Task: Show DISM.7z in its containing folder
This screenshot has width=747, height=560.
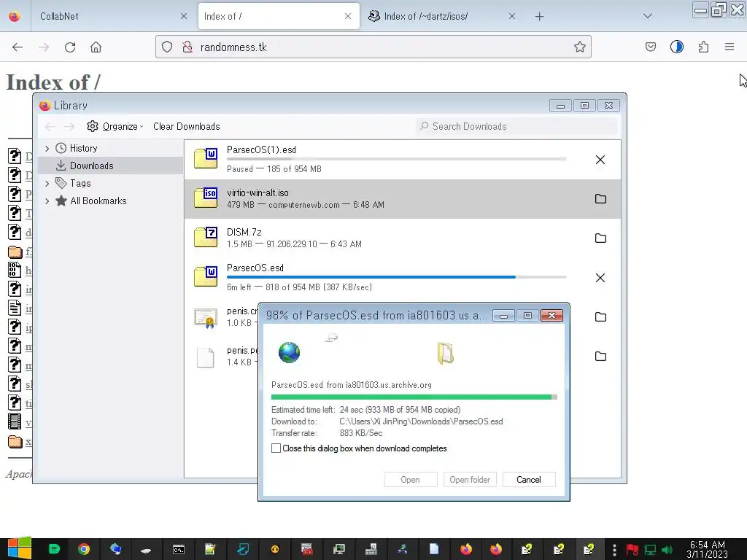Action: pyautogui.click(x=600, y=238)
